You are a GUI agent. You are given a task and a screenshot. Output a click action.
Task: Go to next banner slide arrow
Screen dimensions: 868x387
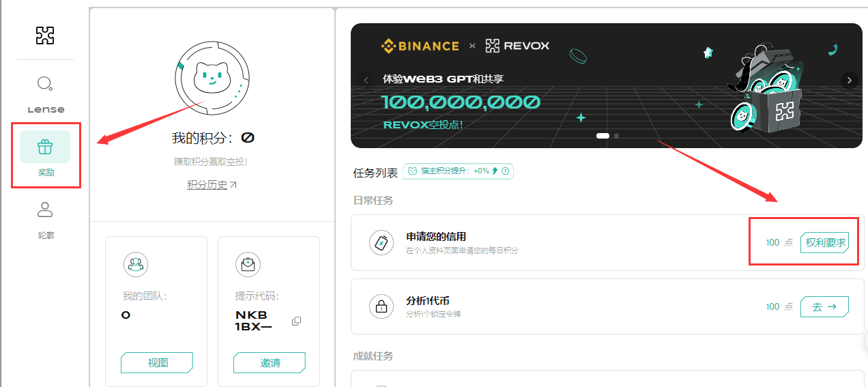coord(849,80)
